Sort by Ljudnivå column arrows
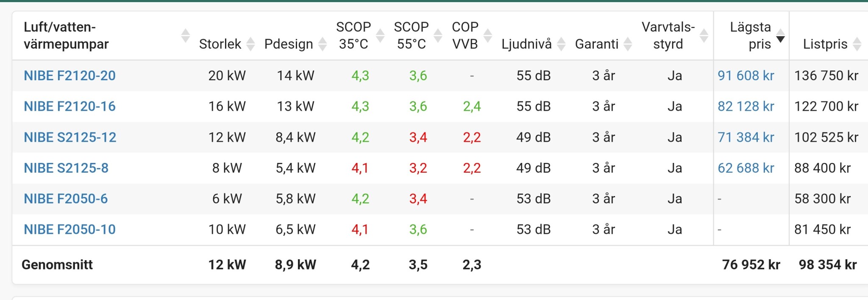Screen dimensions: 868x300 (x=561, y=44)
